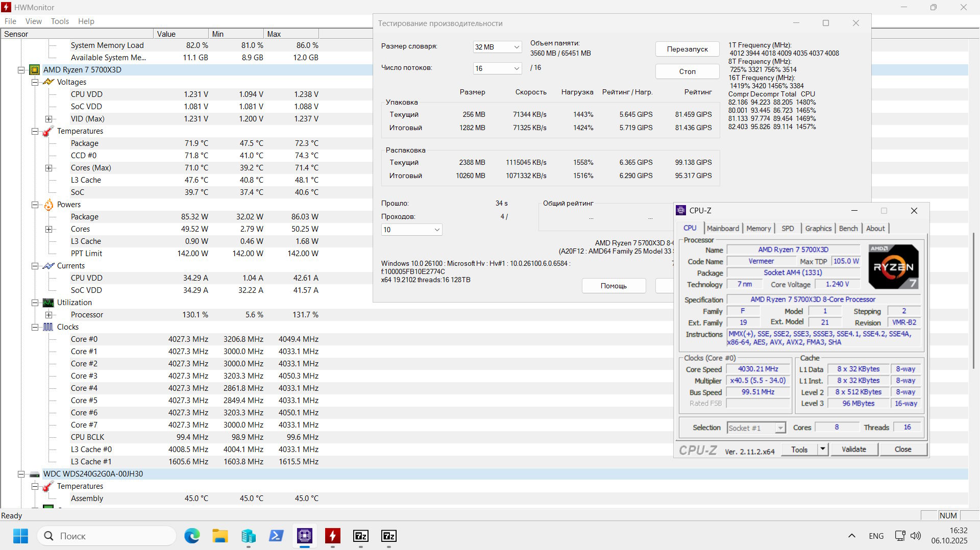Click the Powers flame icon in sensor tree
Image resolution: width=980 pixels, height=550 pixels.
(x=48, y=205)
